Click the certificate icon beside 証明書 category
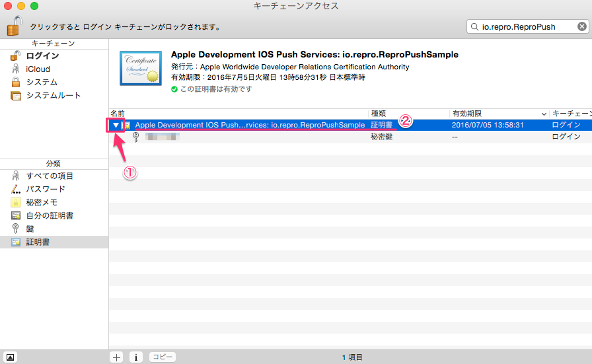The height and width of the screenshot is (364, 592). pyautogui.click(x=15, y=242)
